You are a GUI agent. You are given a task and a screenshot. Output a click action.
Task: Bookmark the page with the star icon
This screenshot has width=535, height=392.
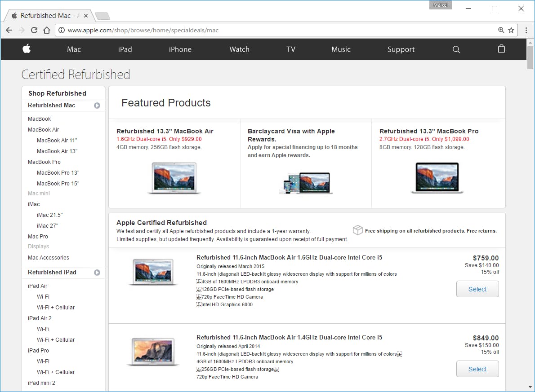[x=511, y=30]
